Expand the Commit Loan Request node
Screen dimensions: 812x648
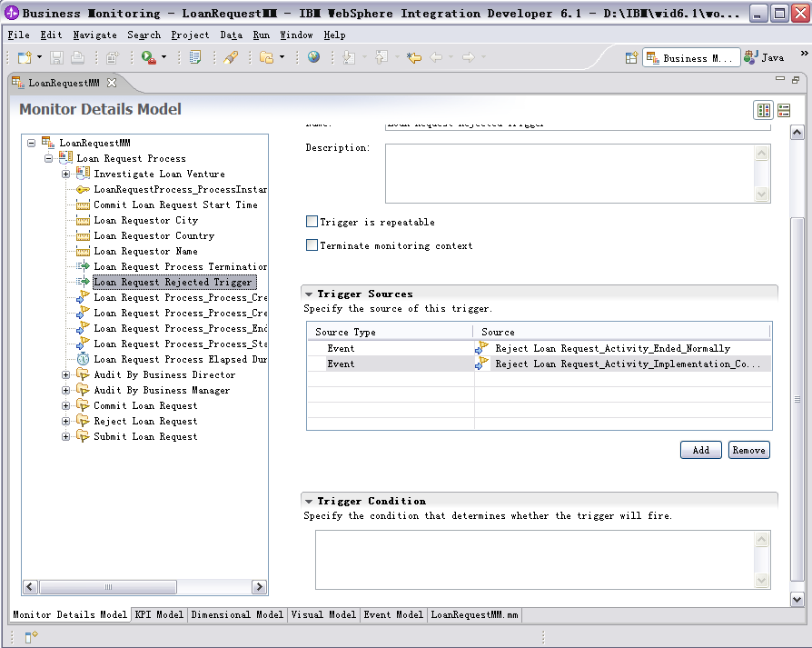pyautogui.click(x=65, y=405)
